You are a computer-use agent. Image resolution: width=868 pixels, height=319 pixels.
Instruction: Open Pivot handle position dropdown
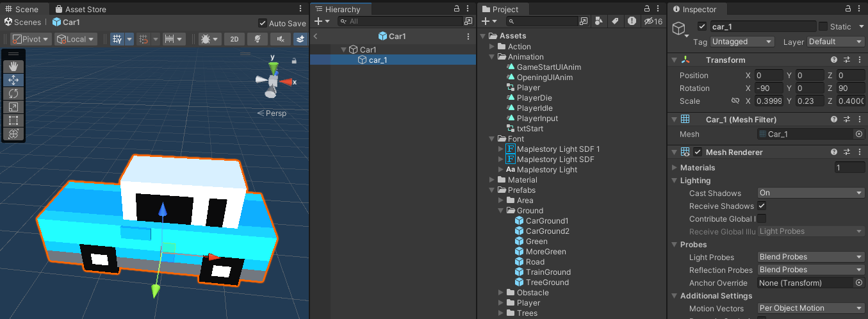point(31,39)
